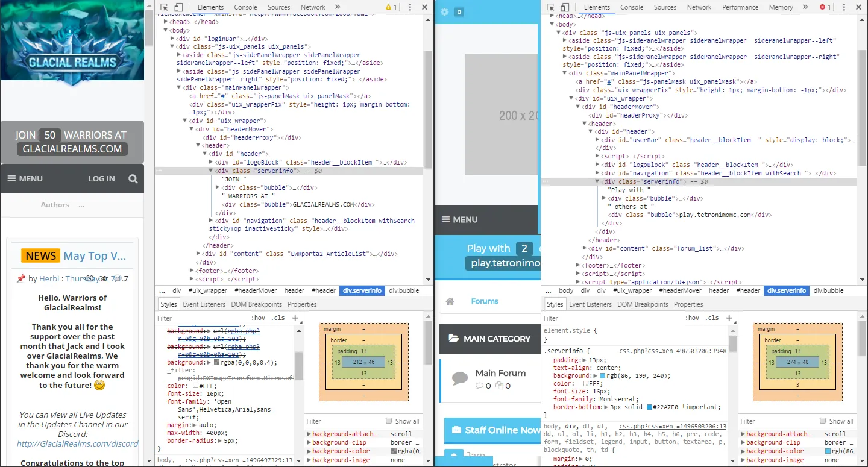Toggle .cls class editor in left Styles pane
This screenshot has height=467, width=868.
click(278, 318)
